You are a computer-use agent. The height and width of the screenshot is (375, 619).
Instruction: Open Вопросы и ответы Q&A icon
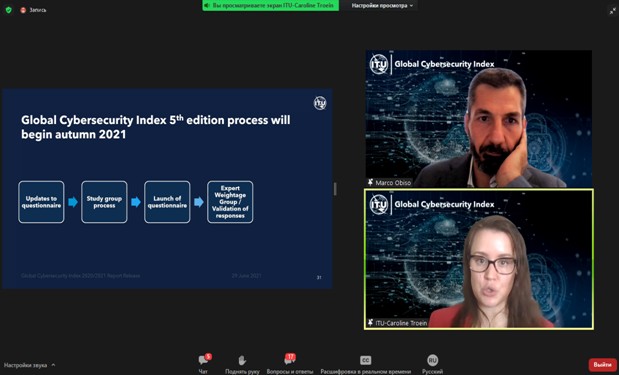[289, 359]
